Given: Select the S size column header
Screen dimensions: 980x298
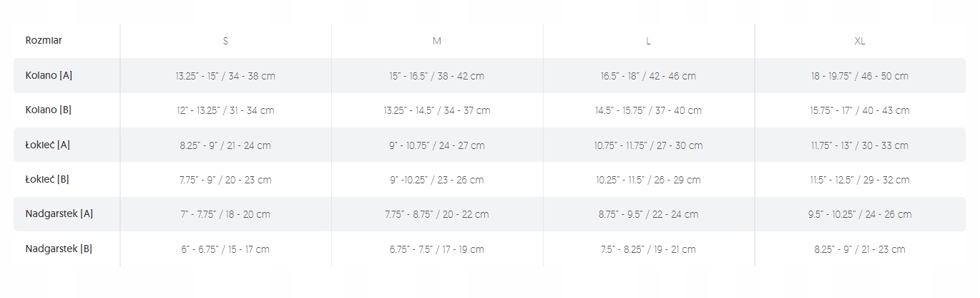Looking at the screenshot, I should point(225,41).
